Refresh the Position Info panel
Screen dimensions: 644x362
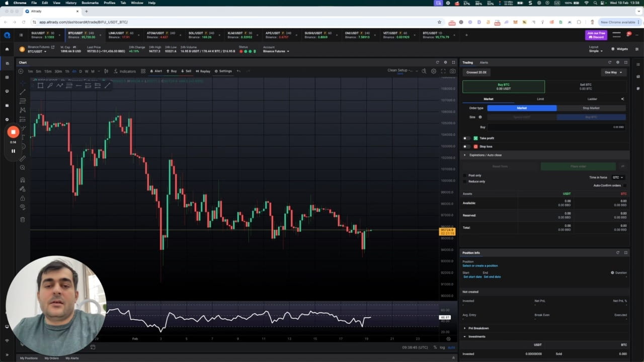coord(618,252)
